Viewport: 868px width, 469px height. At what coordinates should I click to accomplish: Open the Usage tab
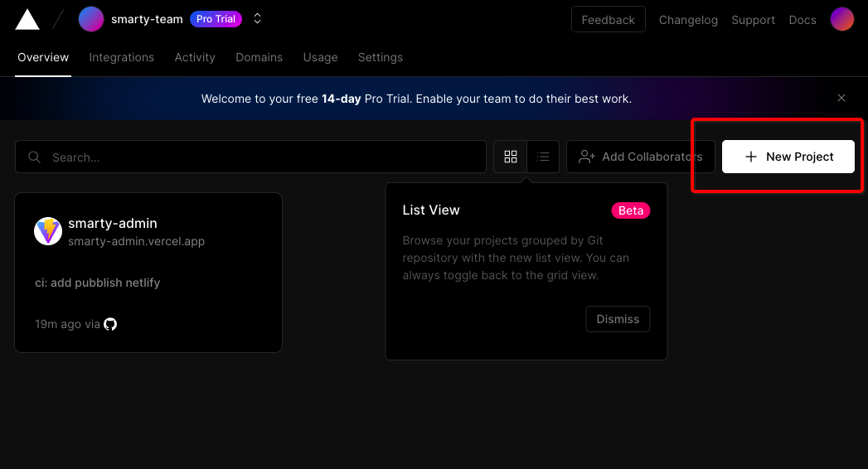pyautogui.click(x=320, y=57)
